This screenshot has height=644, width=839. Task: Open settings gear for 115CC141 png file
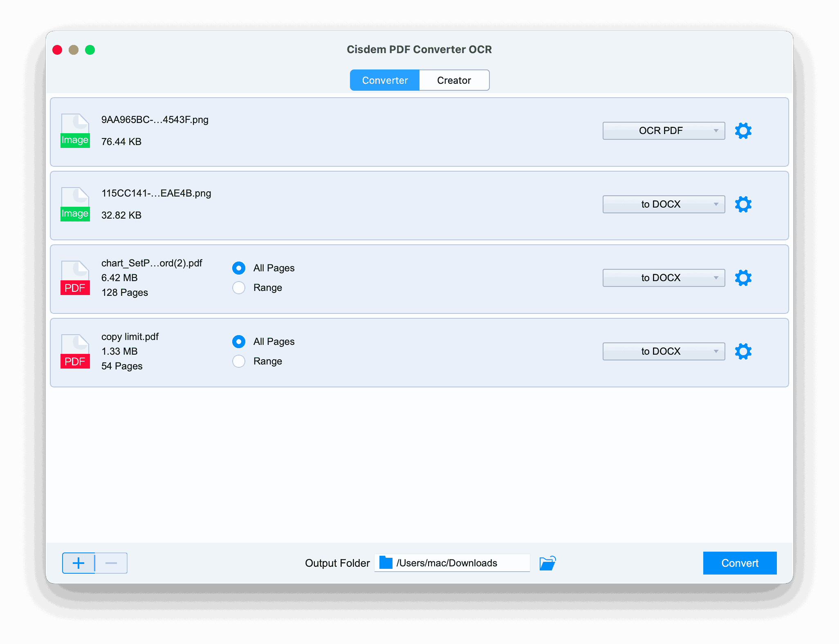click(x=743, y=204)
